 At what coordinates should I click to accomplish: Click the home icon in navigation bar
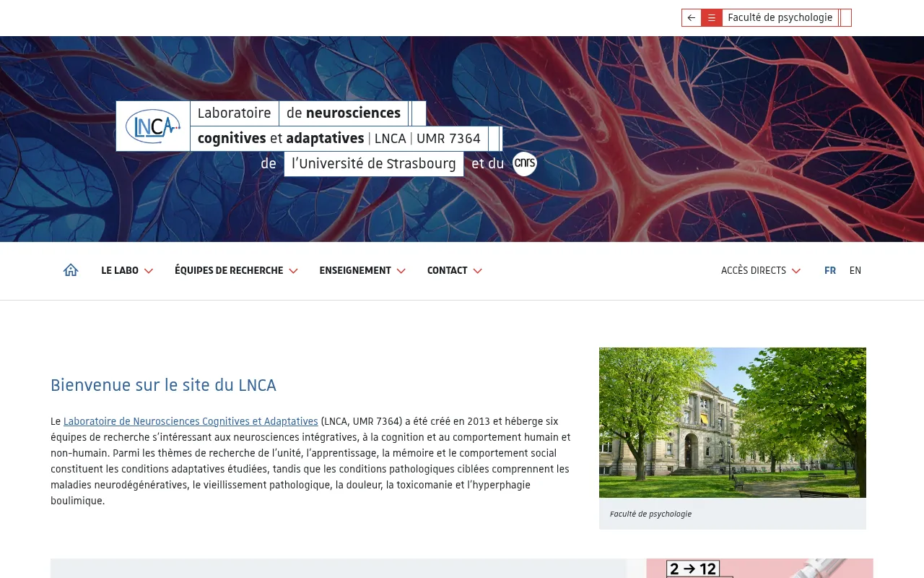point(71,270)
